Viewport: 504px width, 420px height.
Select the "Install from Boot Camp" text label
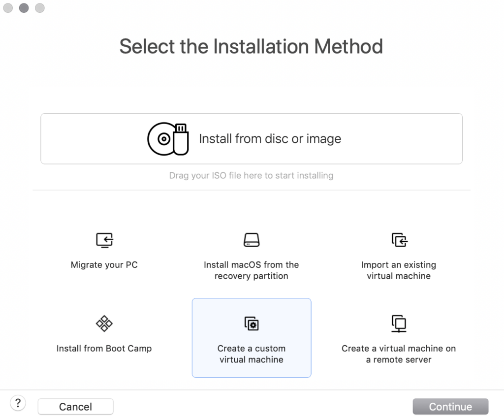104,349
